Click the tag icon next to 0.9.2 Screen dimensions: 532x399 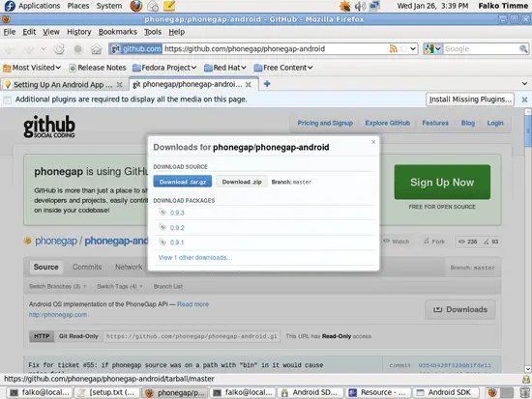(163, 227)
